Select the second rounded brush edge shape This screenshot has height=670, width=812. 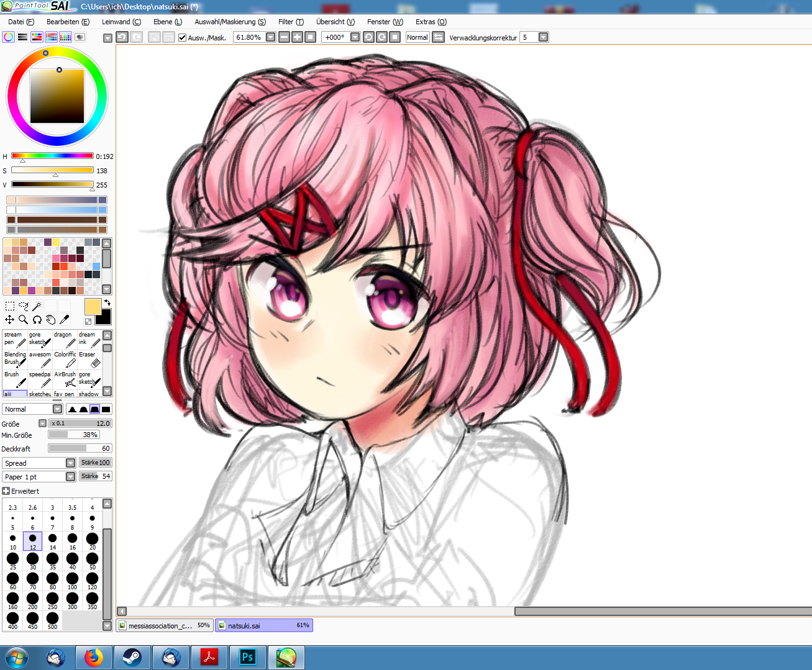83,409
